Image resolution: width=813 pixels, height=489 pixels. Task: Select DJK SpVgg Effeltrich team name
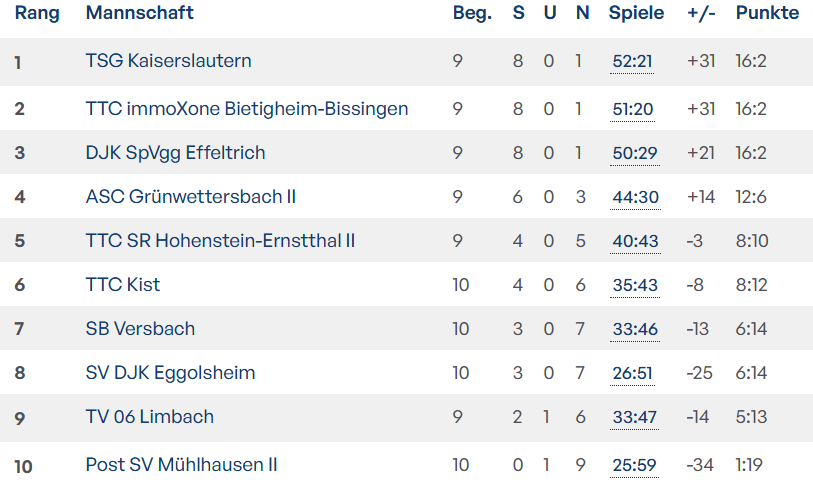[175, 153]
